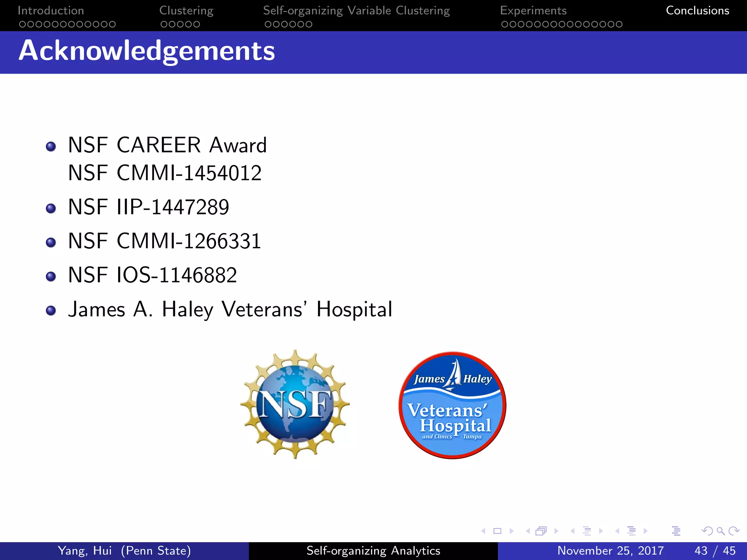This screenshot has height=560, width=747.
Task: Click the stacked frames navigation icon
Action: tap(541, 531)
